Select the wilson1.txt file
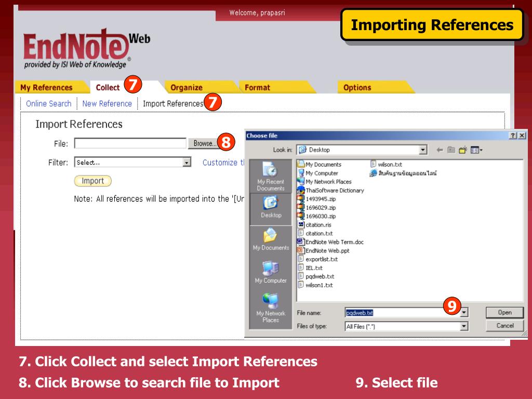The height and width of the screenshot is (399, 532). pos(315,285)
